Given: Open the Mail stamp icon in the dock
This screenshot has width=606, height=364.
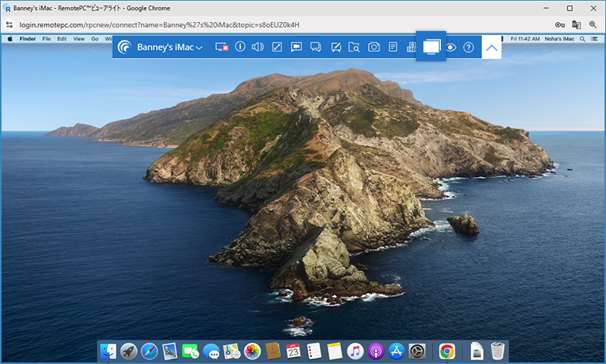Looking at the screenshot, I should pyautogui.click(x=170, y=351).
